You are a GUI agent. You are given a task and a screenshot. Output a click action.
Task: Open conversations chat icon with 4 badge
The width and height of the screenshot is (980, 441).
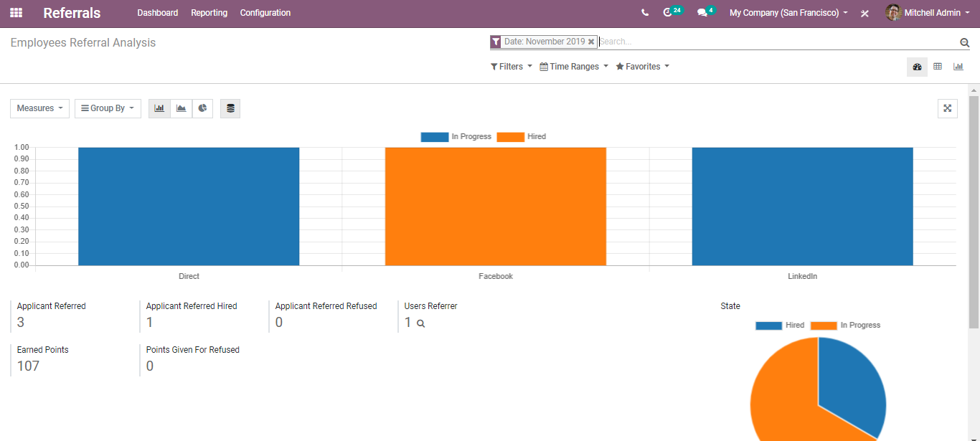[x=706, y=12]
